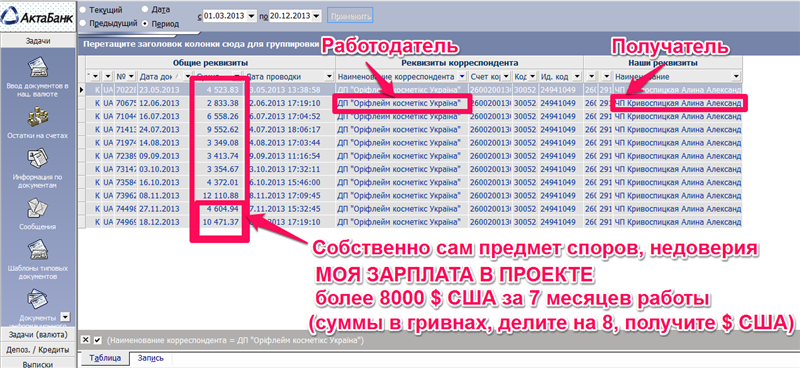This screenshot has height=368, width=800.
Task: Click the Общие реквизиты band header
Action: coord(210,63)
